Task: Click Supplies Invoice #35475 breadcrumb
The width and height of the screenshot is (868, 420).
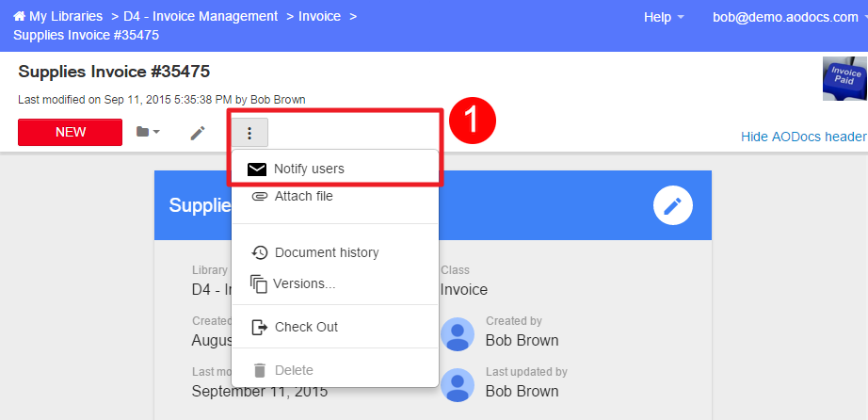Action: [x=86, y=36]
